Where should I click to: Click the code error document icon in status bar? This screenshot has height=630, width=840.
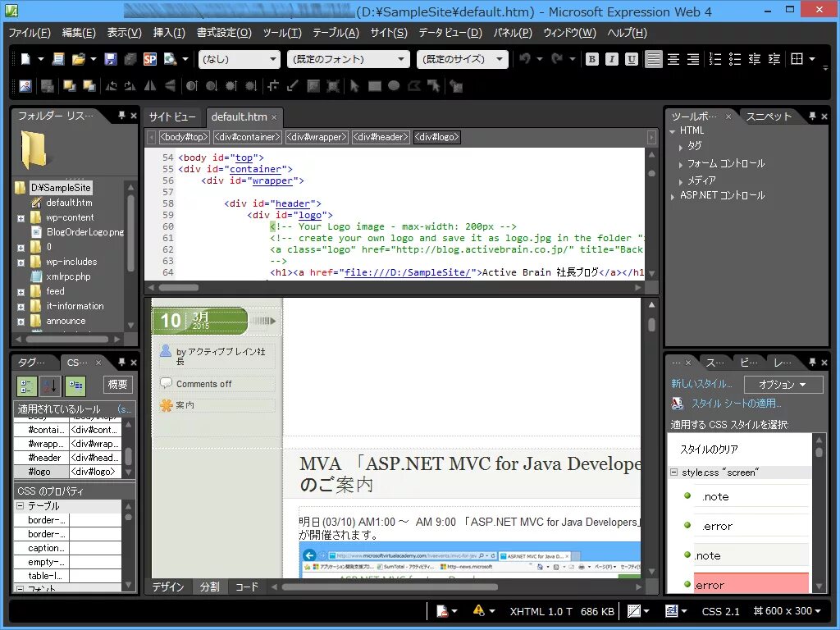pyautogui.click(x=442, y=610)
